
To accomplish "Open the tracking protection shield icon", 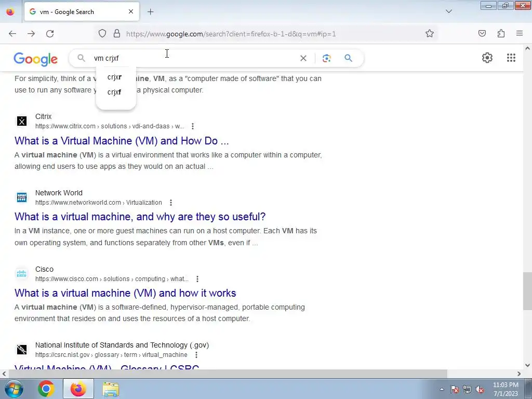I will tap(102, 34).
